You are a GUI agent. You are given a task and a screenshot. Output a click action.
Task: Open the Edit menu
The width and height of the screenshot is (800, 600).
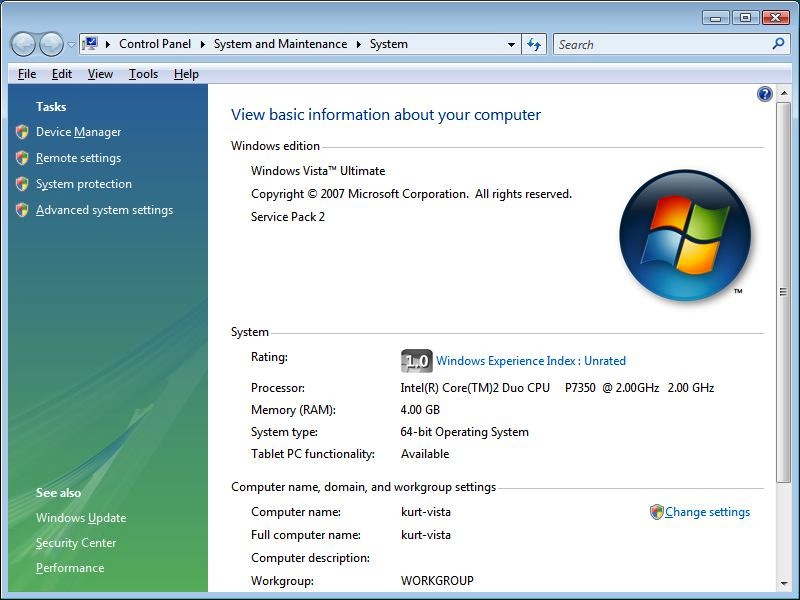[x=62, y=74]
